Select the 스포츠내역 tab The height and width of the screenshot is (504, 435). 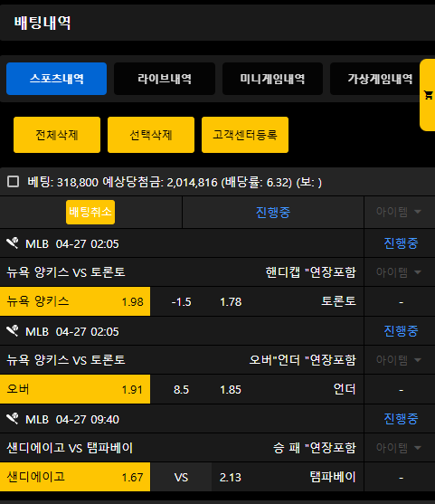pos(57,79)
